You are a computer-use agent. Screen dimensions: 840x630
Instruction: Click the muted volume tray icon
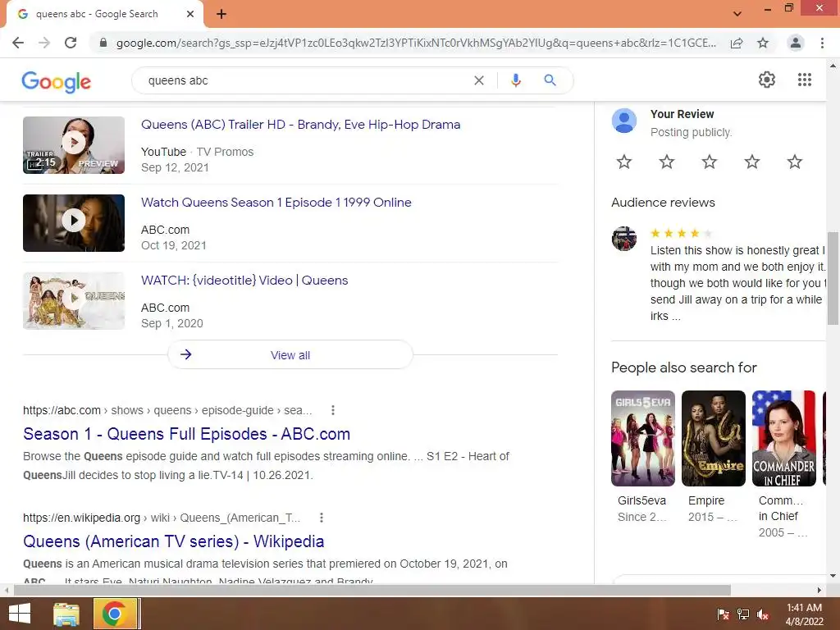(763, 614)
